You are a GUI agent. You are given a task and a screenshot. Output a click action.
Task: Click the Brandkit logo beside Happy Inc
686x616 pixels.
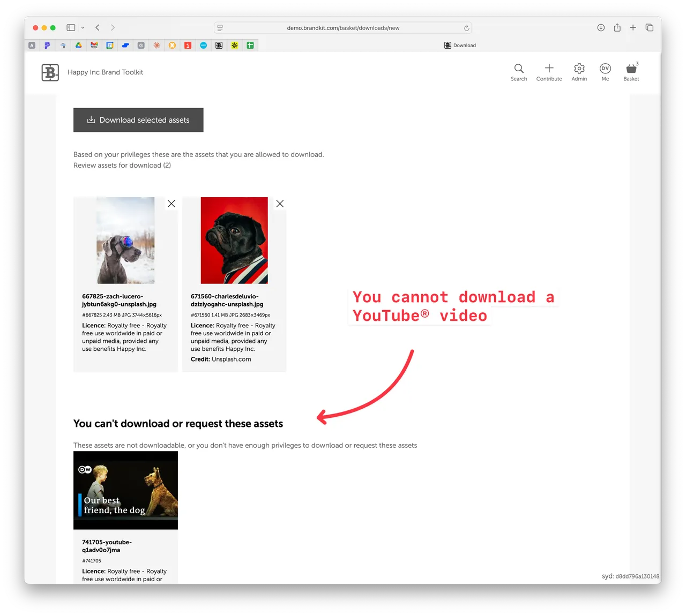(50, 72)
